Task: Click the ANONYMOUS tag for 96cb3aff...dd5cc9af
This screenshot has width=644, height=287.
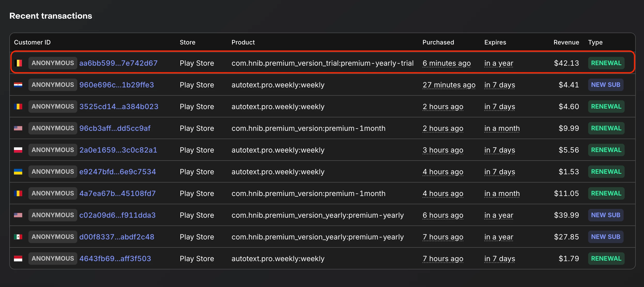Action: [53, 128]
